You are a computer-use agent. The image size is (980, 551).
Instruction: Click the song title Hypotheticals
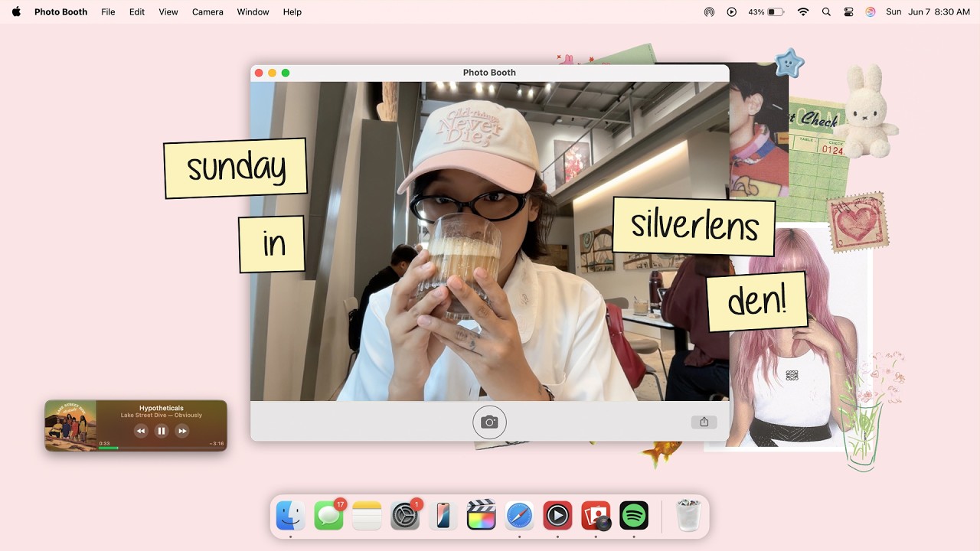162,408
